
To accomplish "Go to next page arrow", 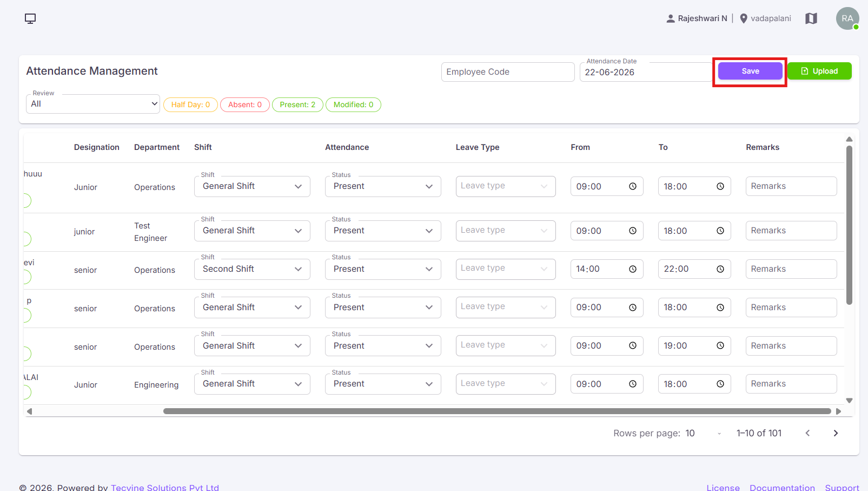I will (836, 433).
